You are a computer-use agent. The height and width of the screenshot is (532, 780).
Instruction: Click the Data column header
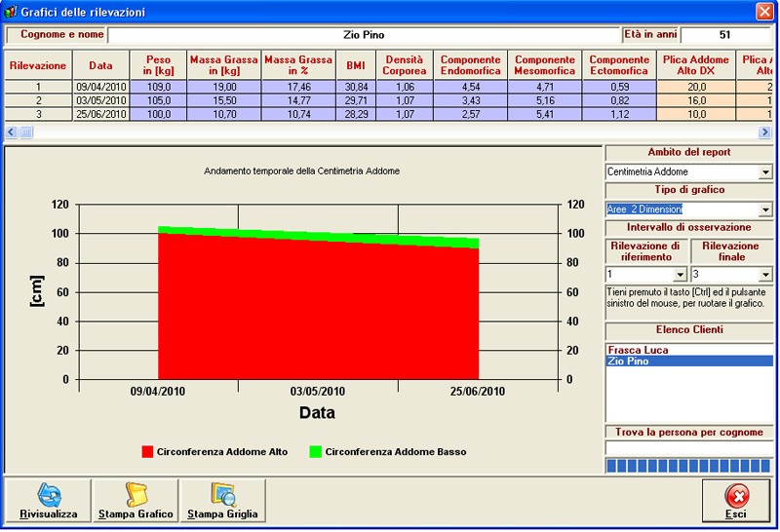pos(101,65)
